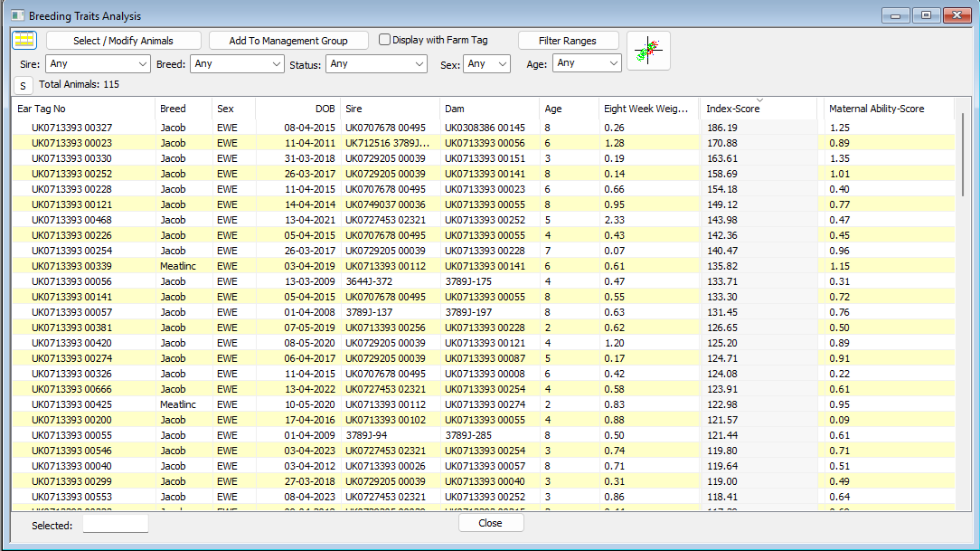Screen dimensions: 980x551
Task: Click Meatlinc breed in row 00425
Action: 177,404
